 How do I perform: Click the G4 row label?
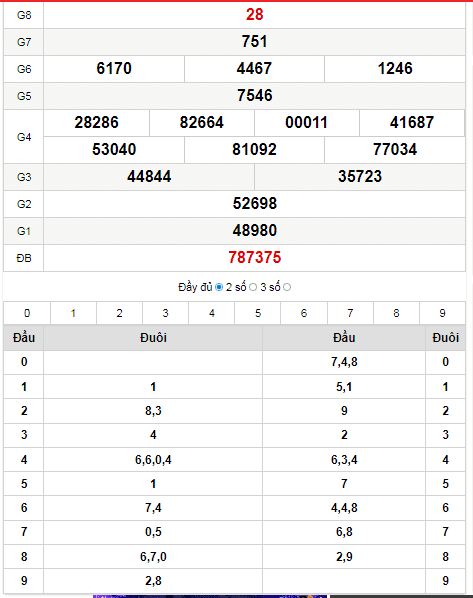[x=24, y=137]
